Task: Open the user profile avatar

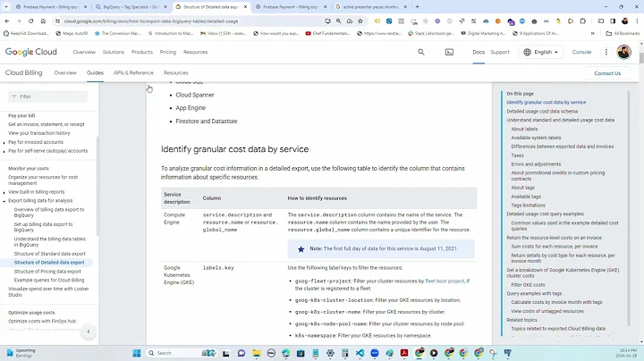Action: coord(624,52)
